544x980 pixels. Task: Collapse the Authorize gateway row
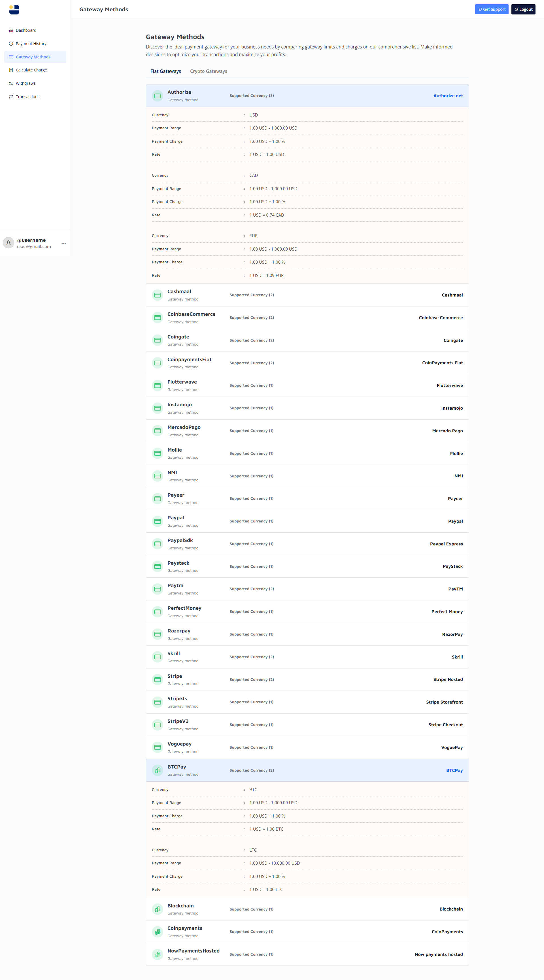307,96
